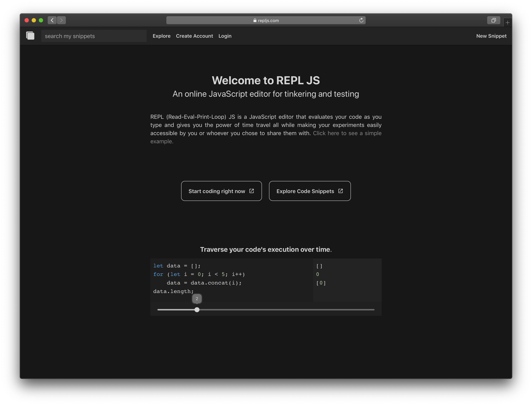Viewport: 532px width, 405px height.
Task: Click the external link icon on Start coding button
Action: pyautogui.click(x=252, y=191)
